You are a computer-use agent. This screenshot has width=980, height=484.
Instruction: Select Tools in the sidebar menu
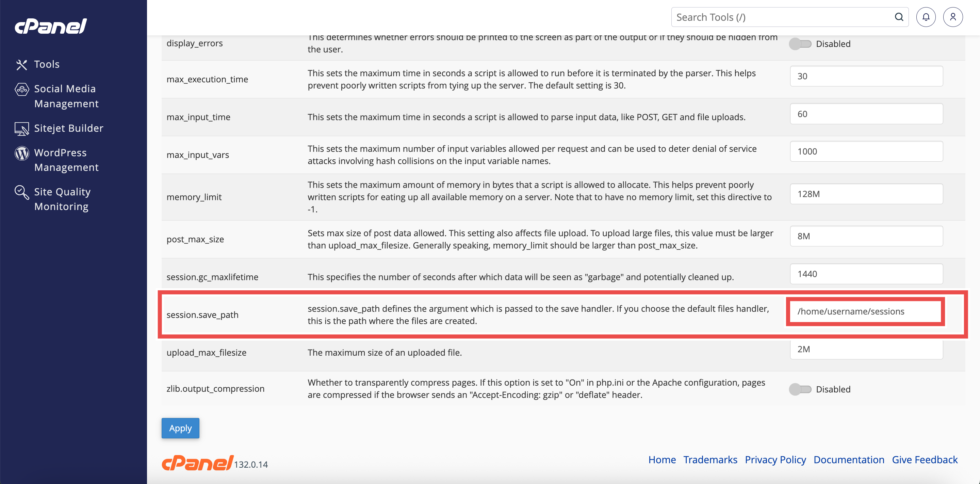(47, 64)
